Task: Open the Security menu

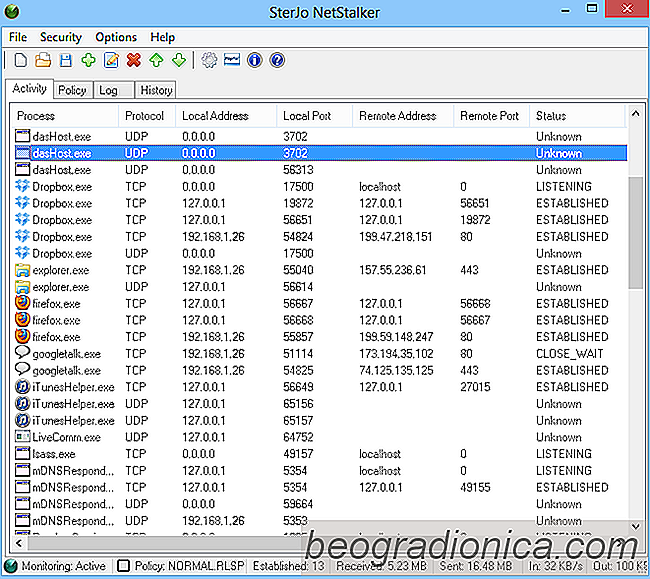Action: (x=61, y=37)
